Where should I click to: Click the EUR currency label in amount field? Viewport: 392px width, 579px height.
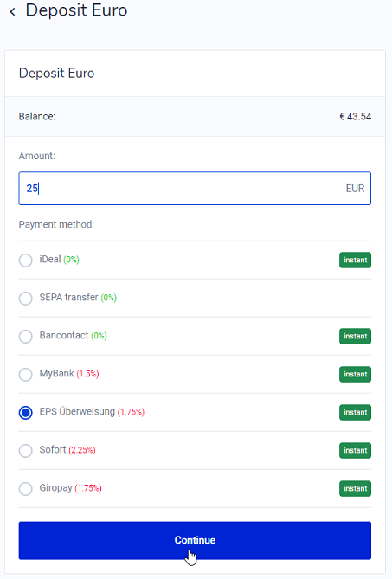tap(355, 189)
